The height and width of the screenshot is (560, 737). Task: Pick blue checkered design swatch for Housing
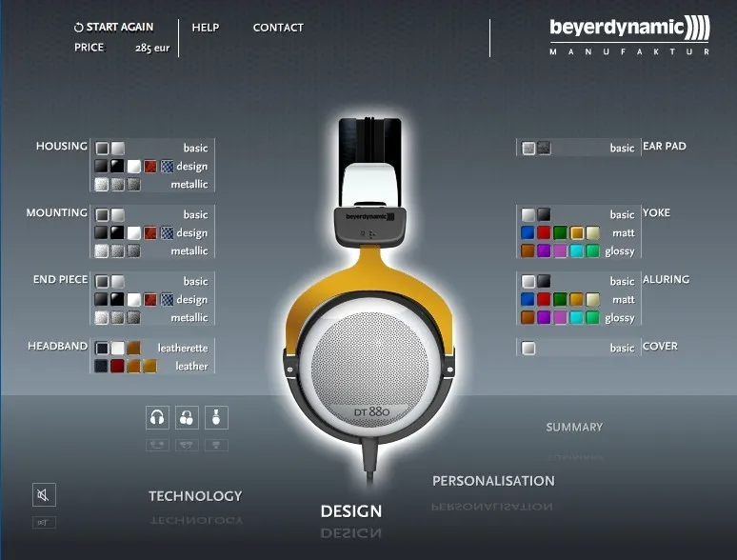(167, 167)
